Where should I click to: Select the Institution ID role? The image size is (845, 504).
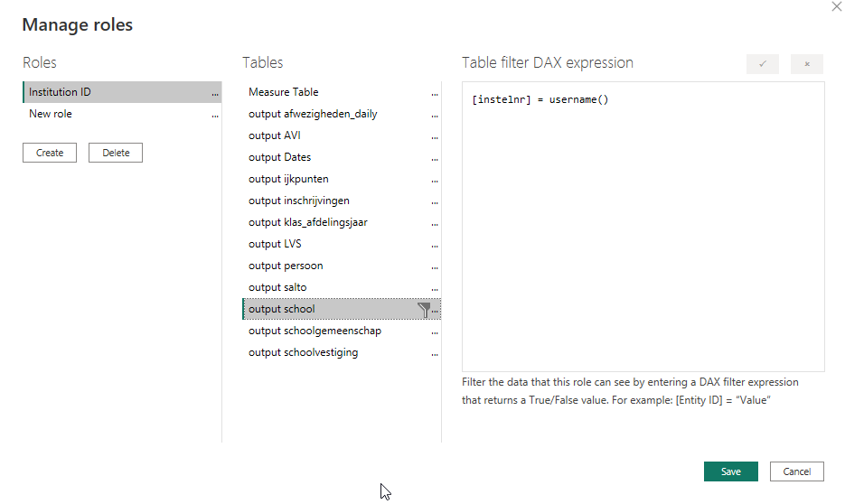tap(122, 92)
